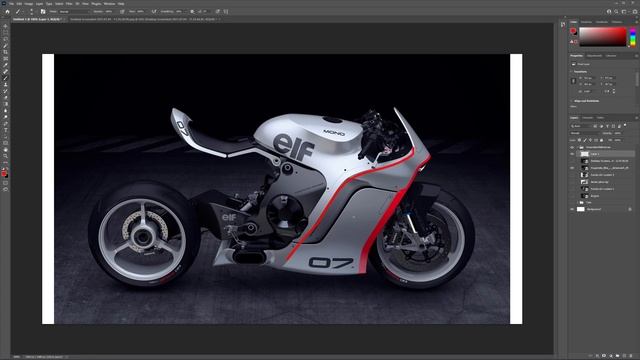Click the delete layer trash icon
The height and width of the screenshot is (360, 640).
click(x=630, y=356)
